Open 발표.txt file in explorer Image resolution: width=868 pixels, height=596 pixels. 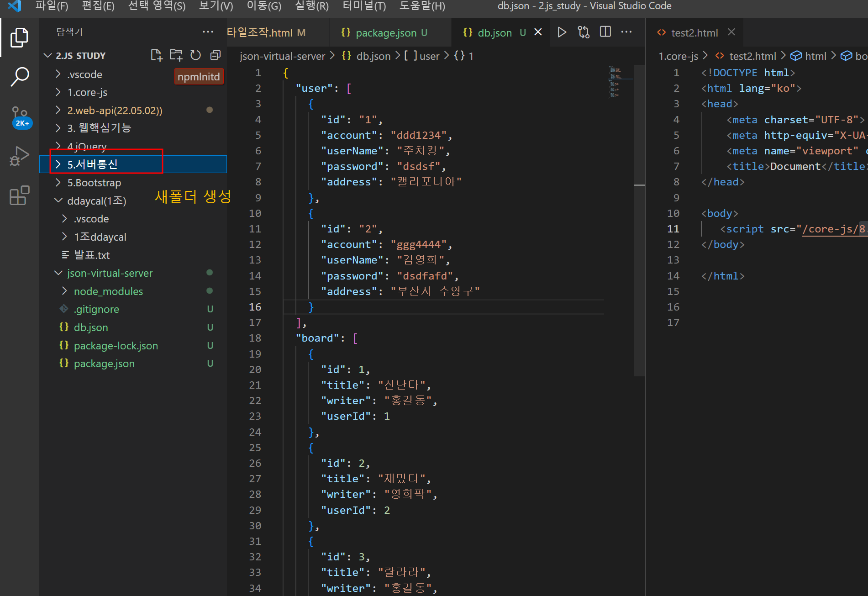91,255
